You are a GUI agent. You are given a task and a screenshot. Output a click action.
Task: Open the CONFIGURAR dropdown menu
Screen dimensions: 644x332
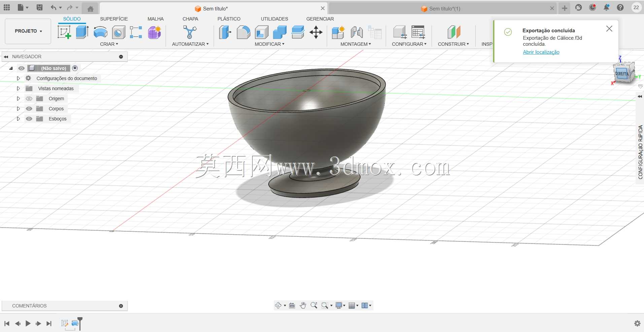[x=409, y=44]
